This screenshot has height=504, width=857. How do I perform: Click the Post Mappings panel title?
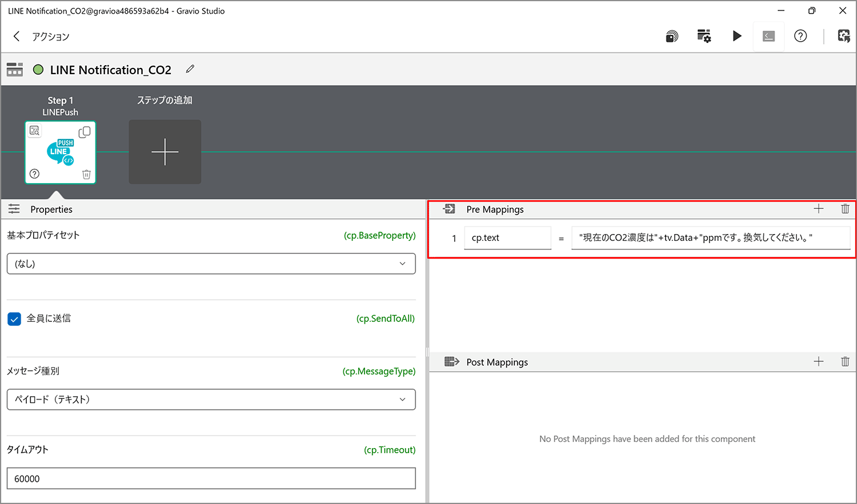point(497,362)
